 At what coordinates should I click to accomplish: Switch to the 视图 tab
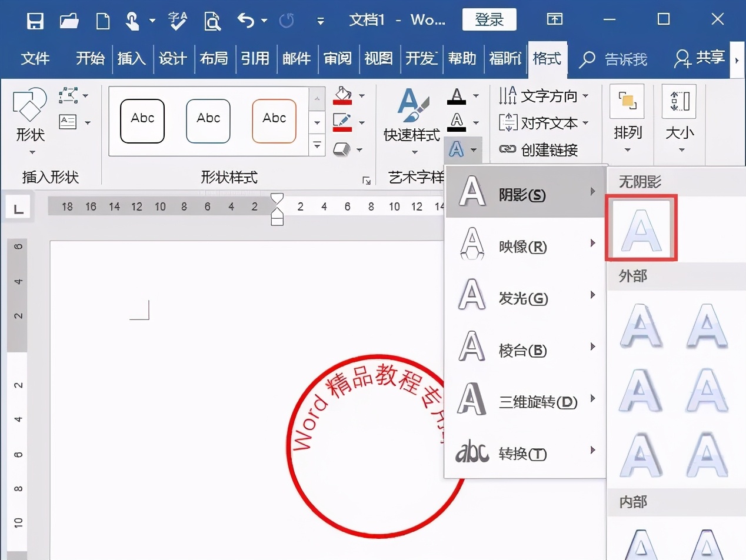click(378, 59)
